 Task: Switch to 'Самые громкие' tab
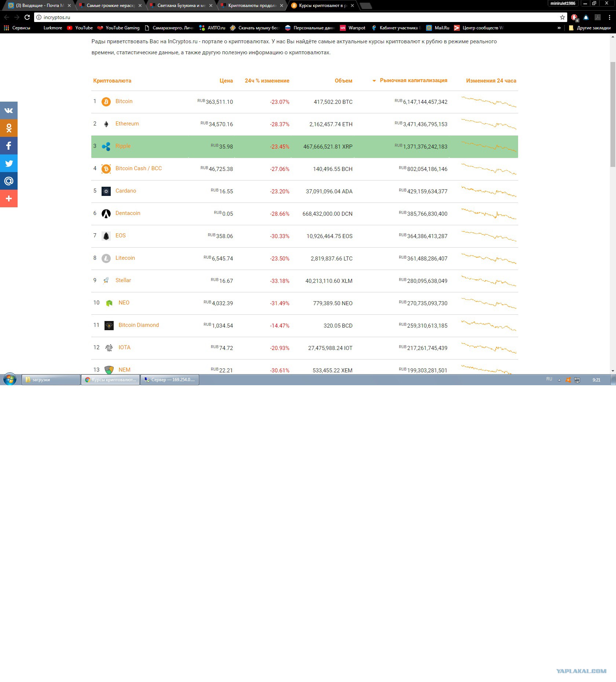[x=110, y=6]
